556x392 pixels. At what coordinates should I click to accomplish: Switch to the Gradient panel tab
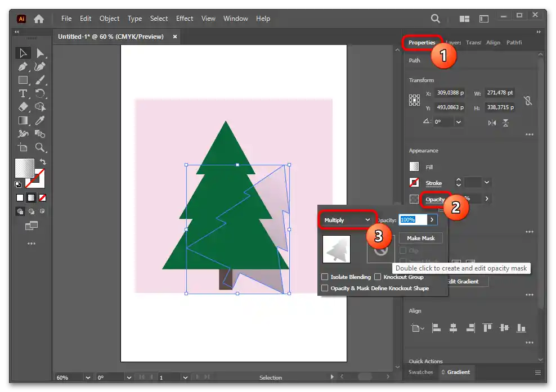coord(458,372)
